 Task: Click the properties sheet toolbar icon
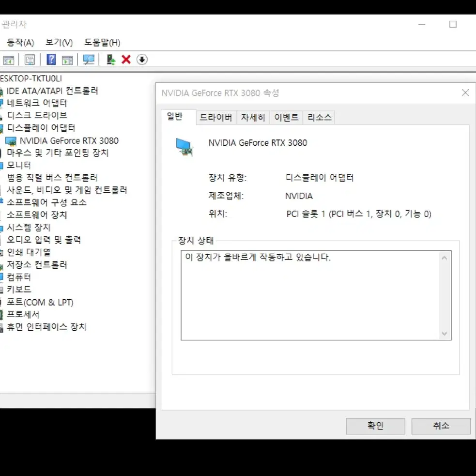point(30,60)
